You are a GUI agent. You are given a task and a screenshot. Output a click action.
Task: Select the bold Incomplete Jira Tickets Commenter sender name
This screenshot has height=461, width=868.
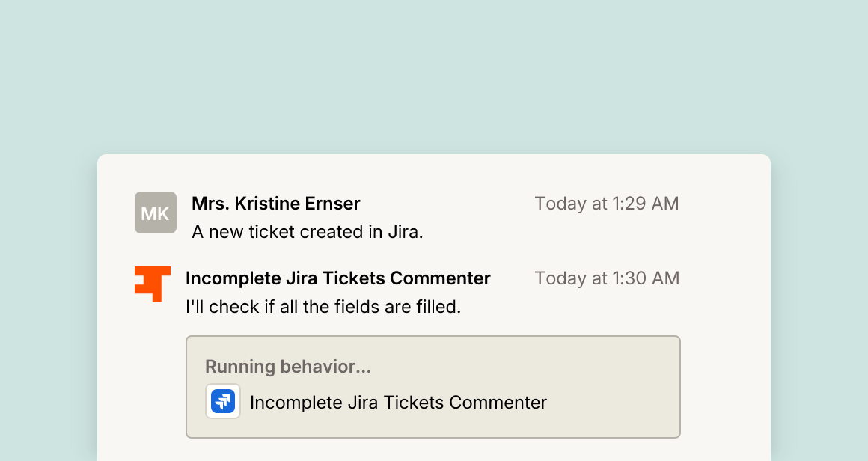pos(337,278)
